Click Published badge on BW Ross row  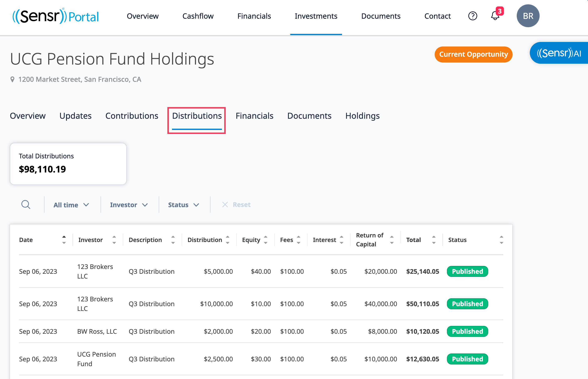[467, 331]
